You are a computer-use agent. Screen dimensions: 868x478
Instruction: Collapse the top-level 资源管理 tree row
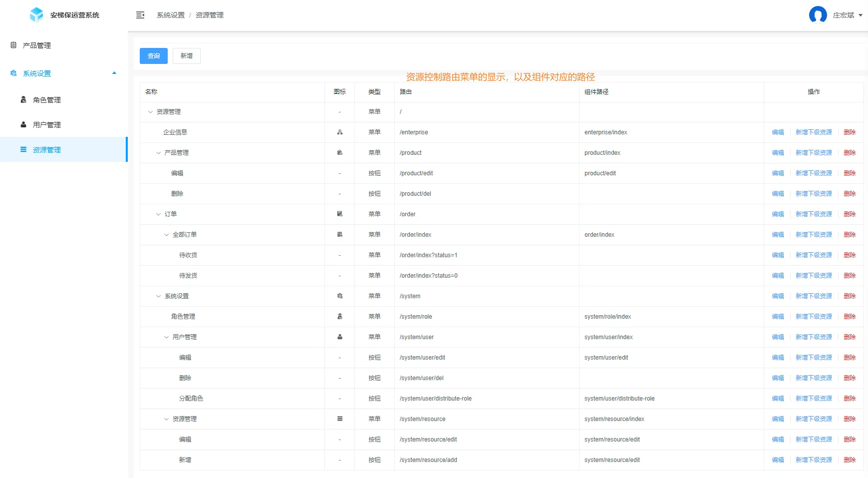click(151, 112)
